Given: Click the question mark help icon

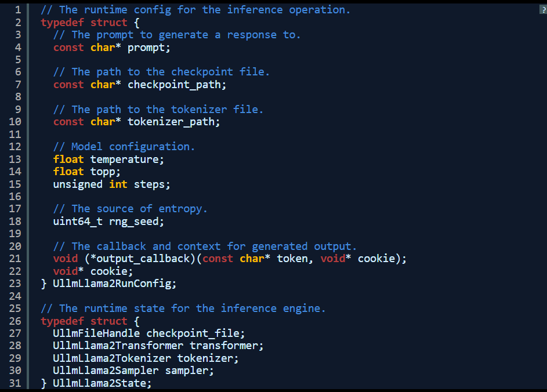Looking at the screenshot, I should click(543, 10).
